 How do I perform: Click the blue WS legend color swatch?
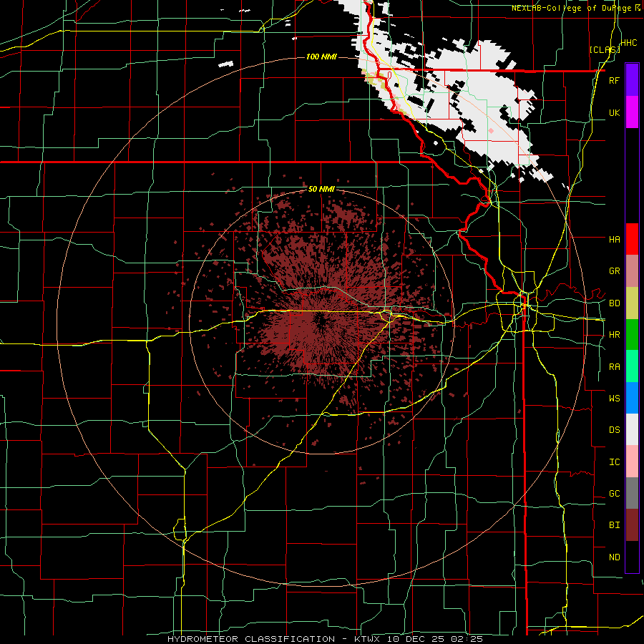[632, 398]
